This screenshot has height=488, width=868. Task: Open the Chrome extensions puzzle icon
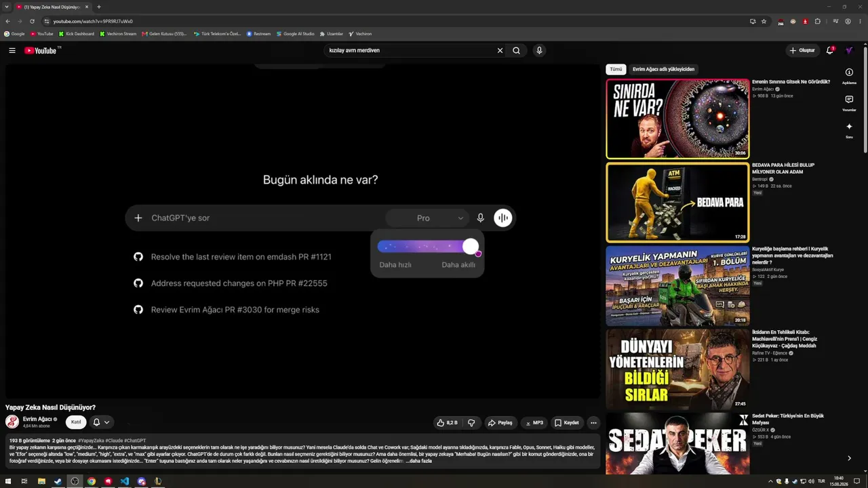point(818,21)
